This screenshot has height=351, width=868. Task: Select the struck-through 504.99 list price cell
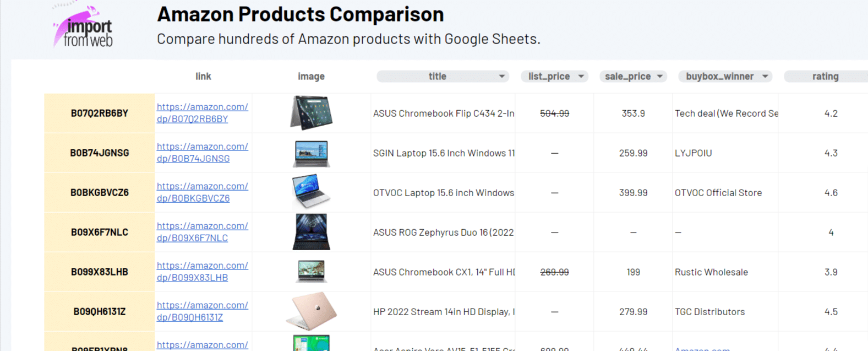pyautogui.click(x=554, y=113)
